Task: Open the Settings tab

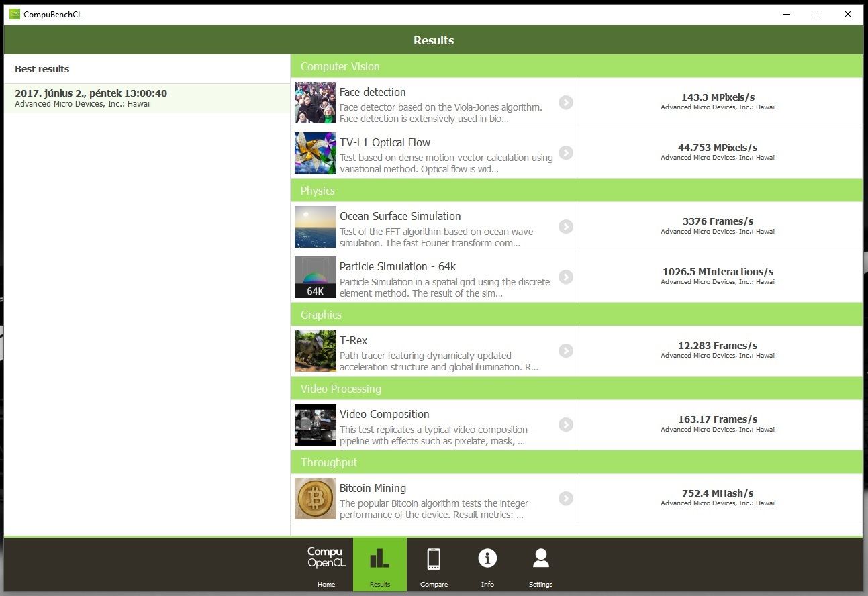Action: (540, 564)
